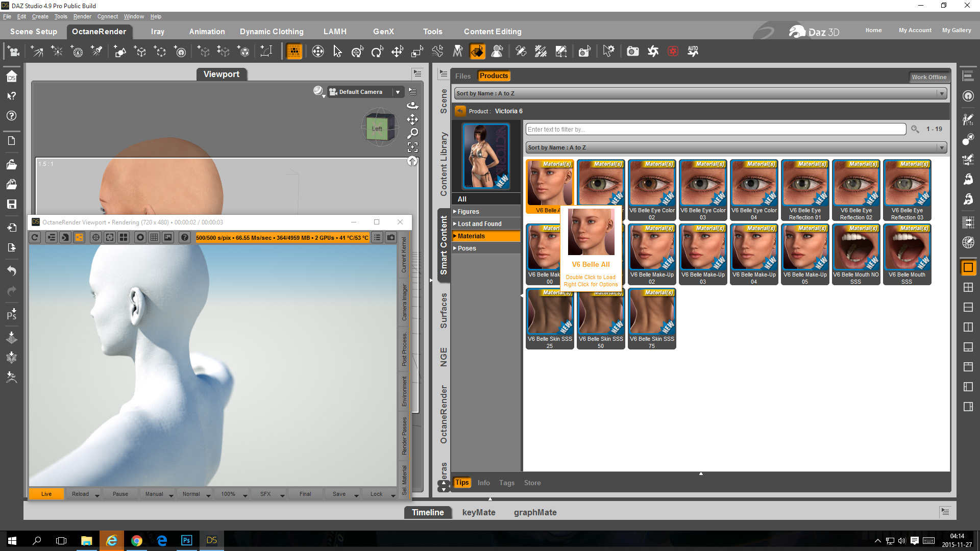This screenshot has width=980, height=551.
Task: Click the orbit rotate view icon in Viewport
Action: [x=412, y=106]
